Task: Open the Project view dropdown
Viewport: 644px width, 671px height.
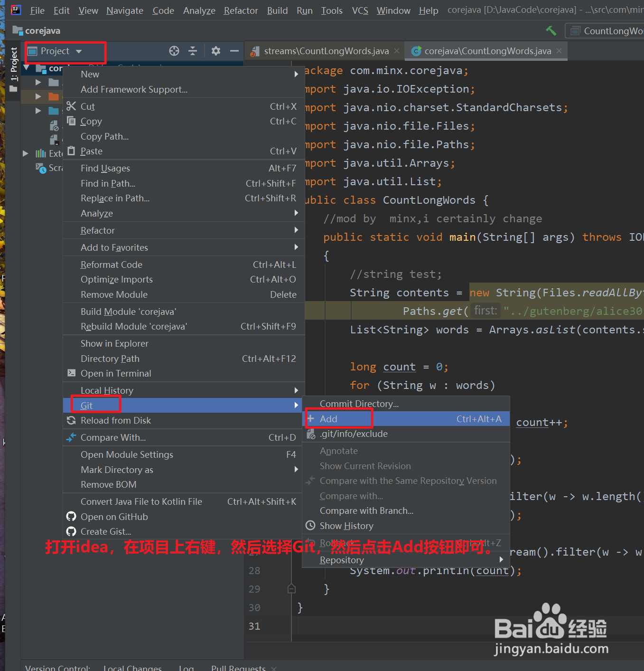Action: click(x=55, y=51)
